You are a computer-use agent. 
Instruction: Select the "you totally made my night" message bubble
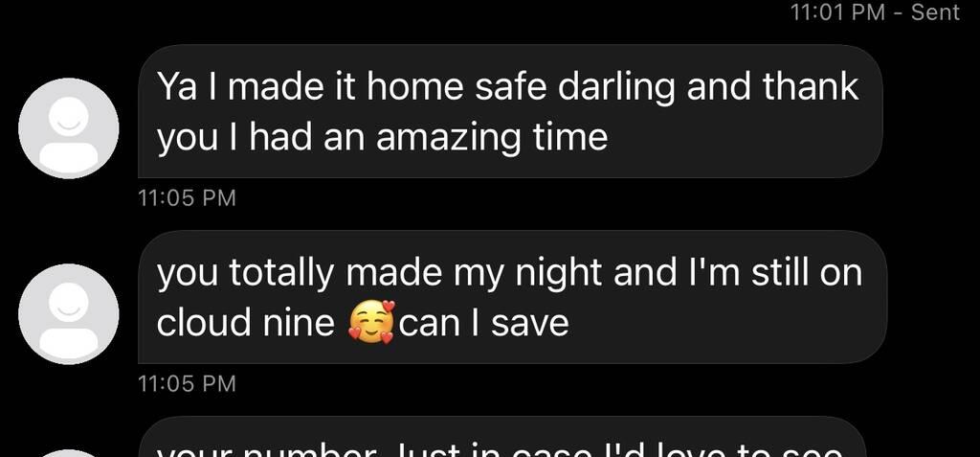tap(512, 297)
